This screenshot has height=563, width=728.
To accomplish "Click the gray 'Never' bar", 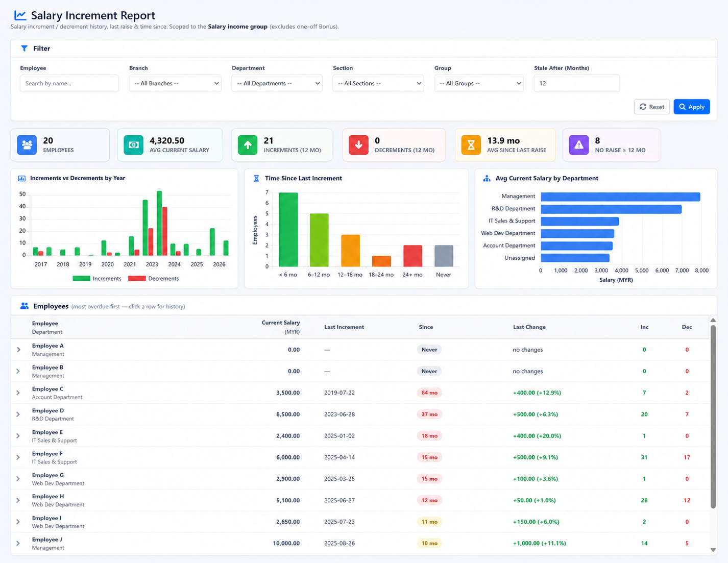I will pyautogui.click(x=444, y=256).
